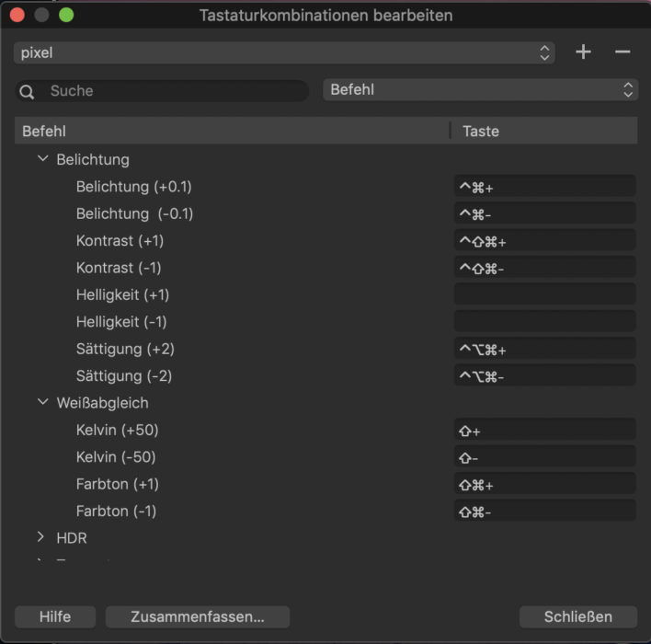651x644 pixels.
Task: Sort by the Befehl column header
Action: click(232, 131)
